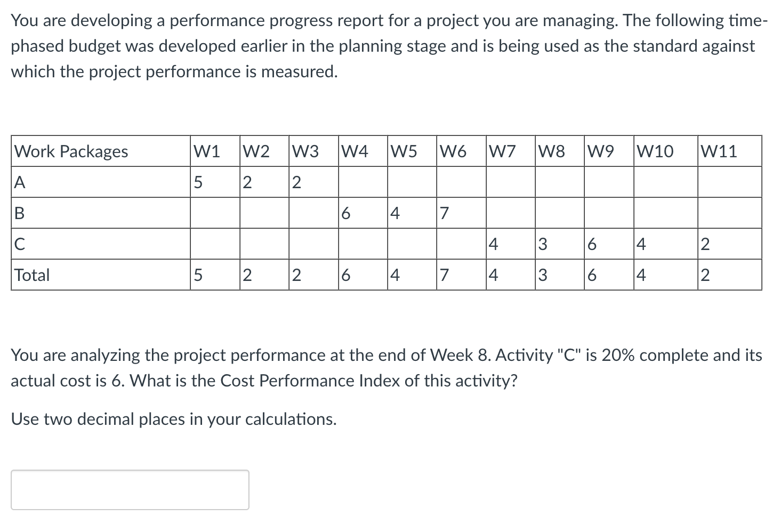Click the W1 column header
The image size is (773, 532).
pyautogui.click(x=206, y=151)
